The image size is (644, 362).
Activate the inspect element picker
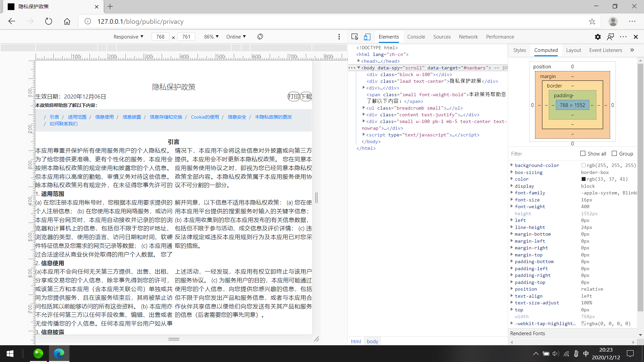[355, 37]
